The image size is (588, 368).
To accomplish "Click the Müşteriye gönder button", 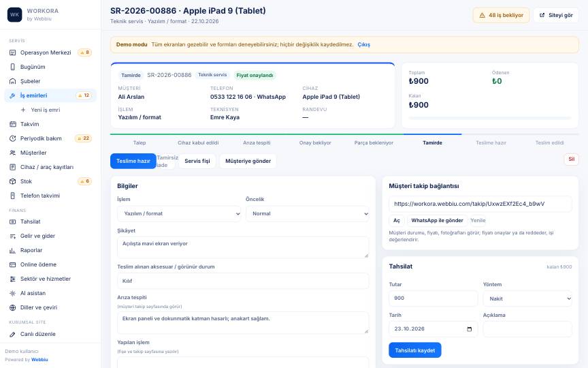I will (248, 161).
